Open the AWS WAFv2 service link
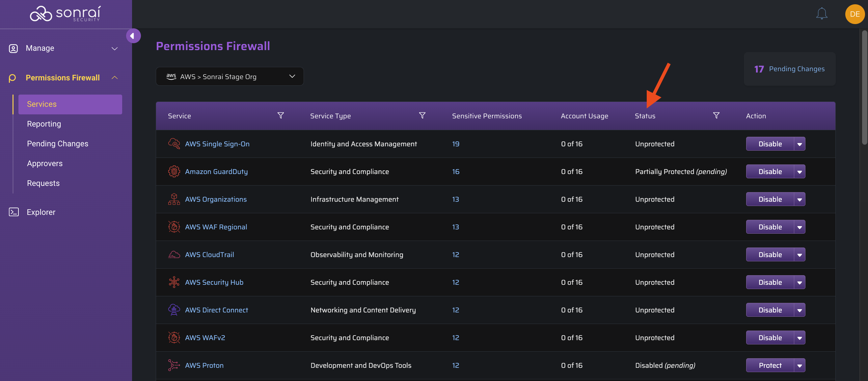This screenshot has height=381, width=868. click(x=205, y=337)
